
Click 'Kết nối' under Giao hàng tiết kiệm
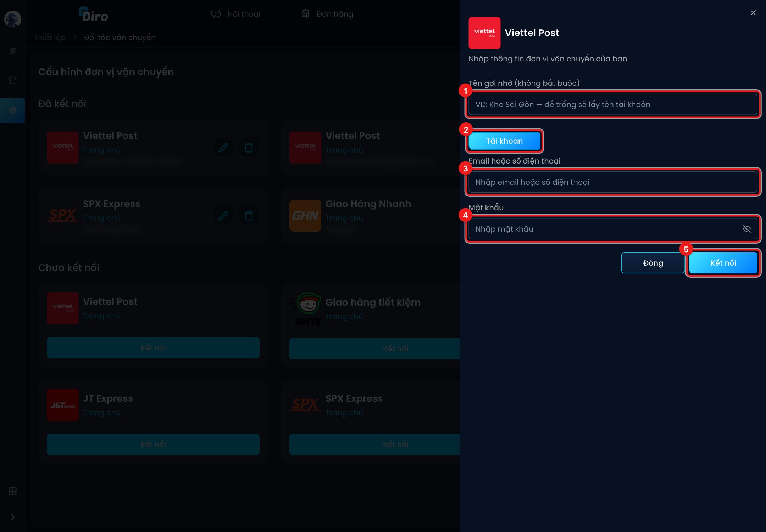coord(374,349)
